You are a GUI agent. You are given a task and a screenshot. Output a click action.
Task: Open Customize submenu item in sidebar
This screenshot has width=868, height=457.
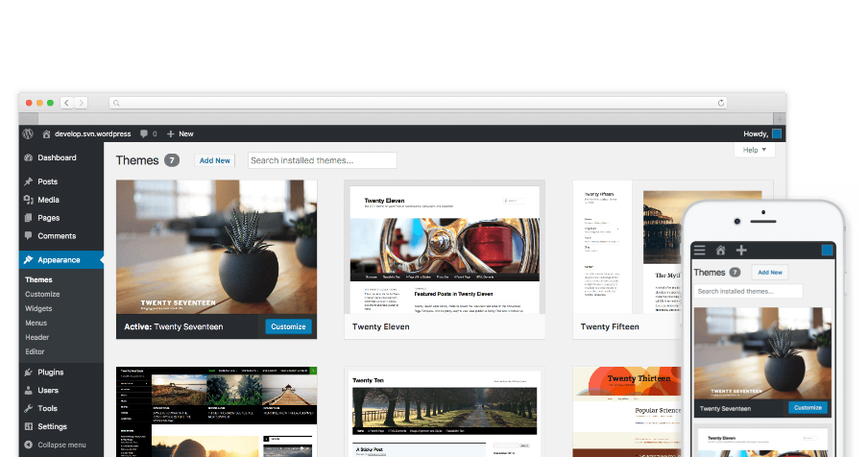click(42, 294)
